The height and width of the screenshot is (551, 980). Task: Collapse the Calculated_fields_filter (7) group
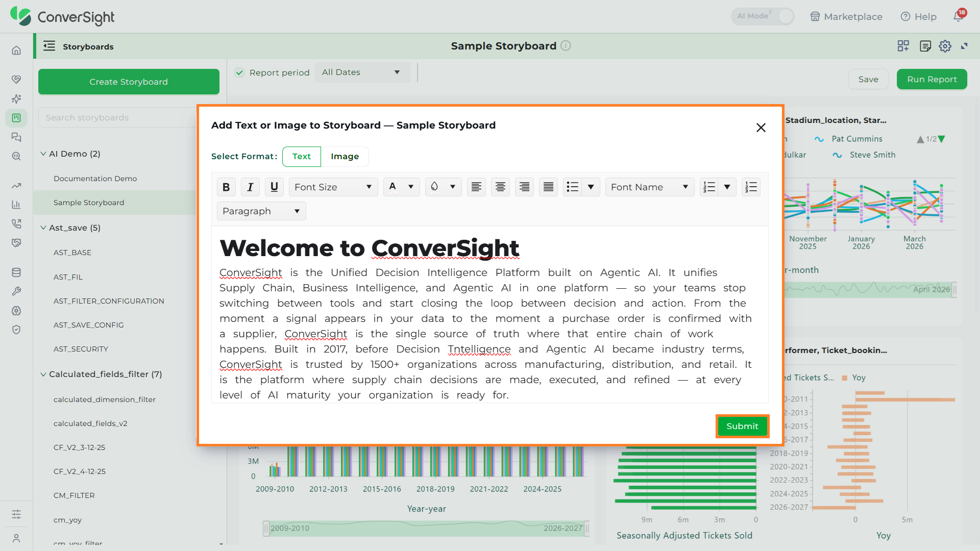43,374
